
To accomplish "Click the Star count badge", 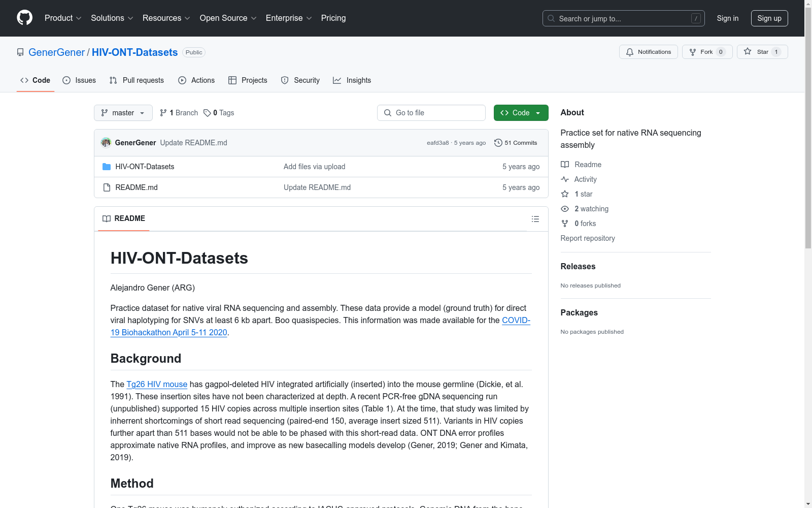I will point(776,52).
